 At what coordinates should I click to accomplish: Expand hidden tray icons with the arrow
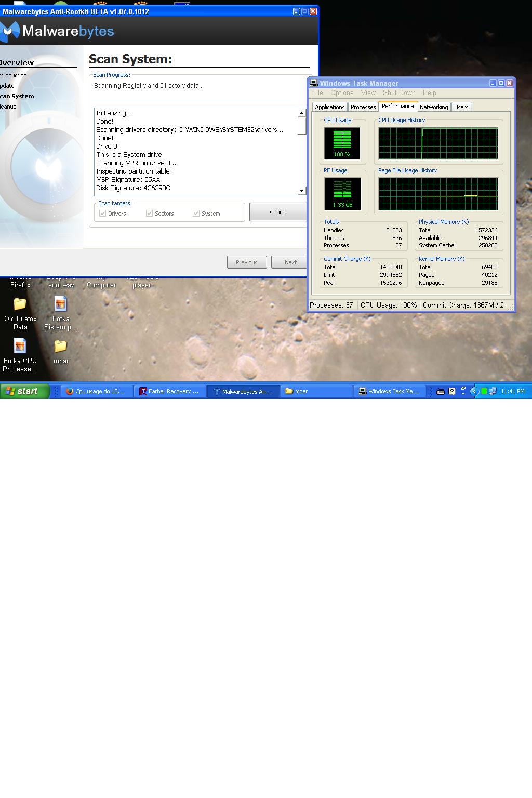(x=474, y=391)
